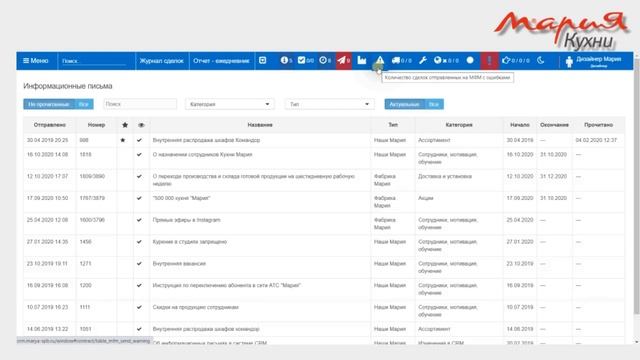Open letter Прямые эфиры в Instagram
The width and height of the screenshot is (640, 360).
click(x=187, y=220)
